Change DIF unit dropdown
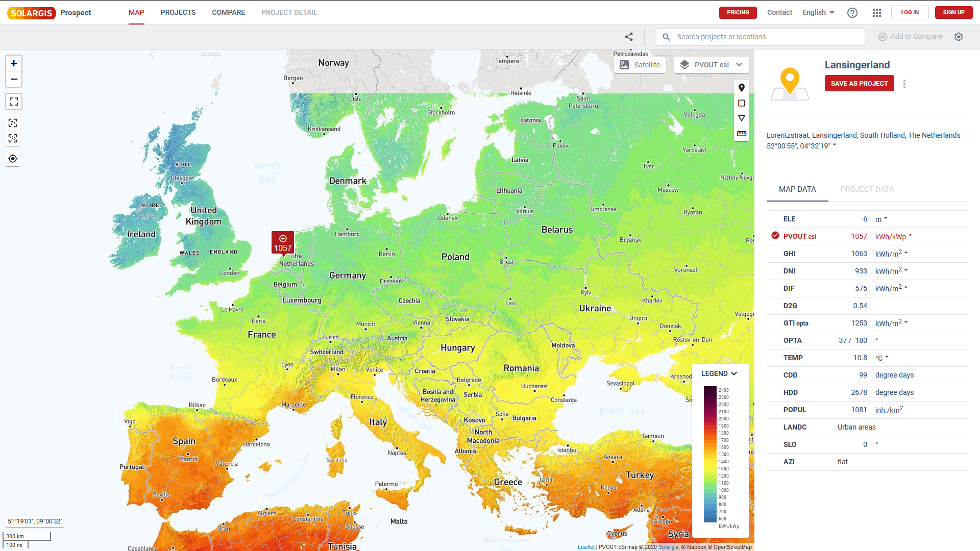The height and width of the screenshot is (551, 980). 906,288
